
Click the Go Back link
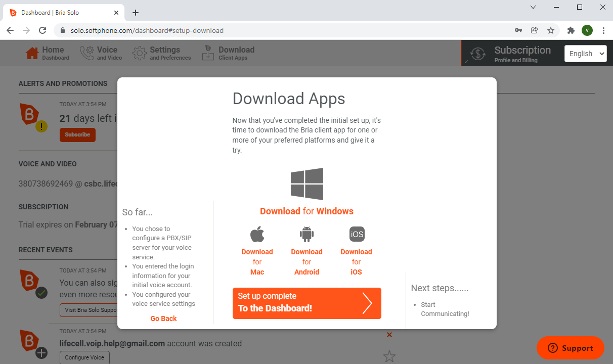point(164,318)
